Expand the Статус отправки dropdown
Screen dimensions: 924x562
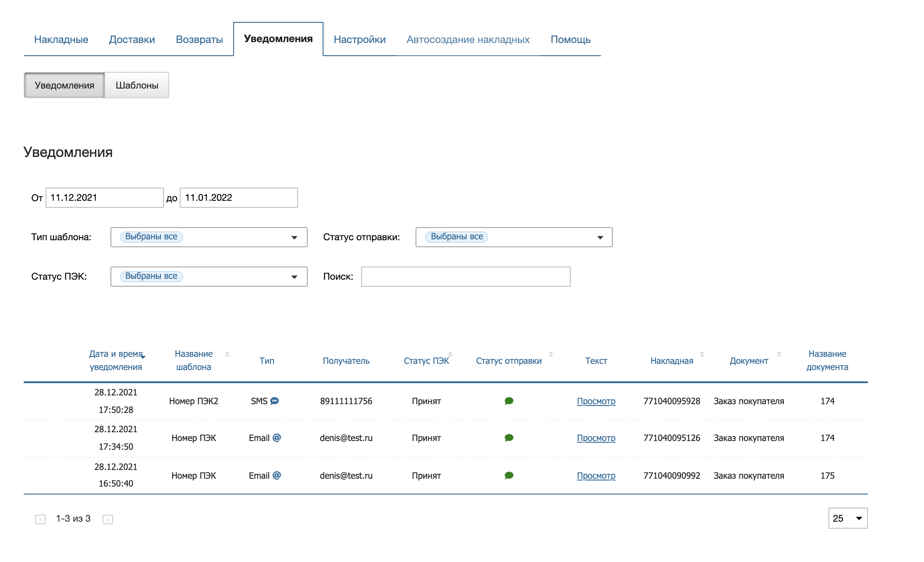(514, 237)
